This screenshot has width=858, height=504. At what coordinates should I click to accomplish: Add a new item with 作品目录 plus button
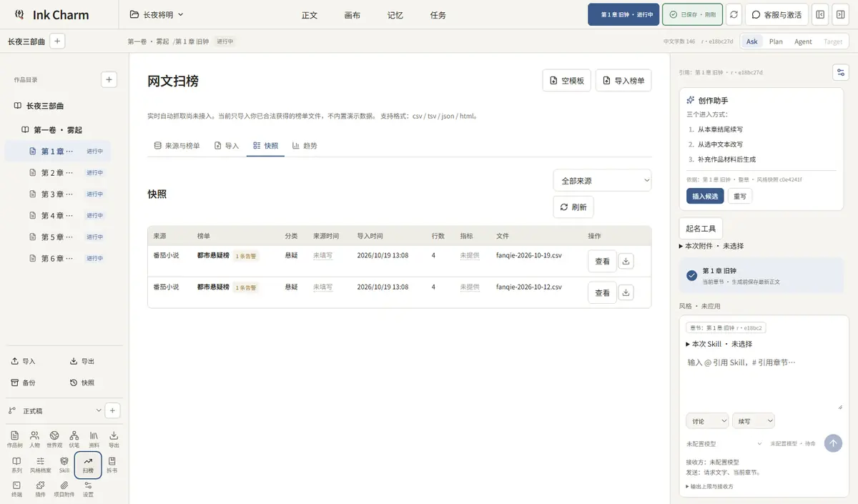click(109, 79)
